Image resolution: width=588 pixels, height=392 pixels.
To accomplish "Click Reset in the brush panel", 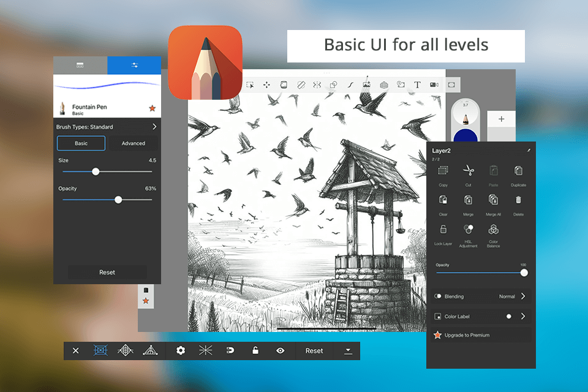I will pos(107,273).
